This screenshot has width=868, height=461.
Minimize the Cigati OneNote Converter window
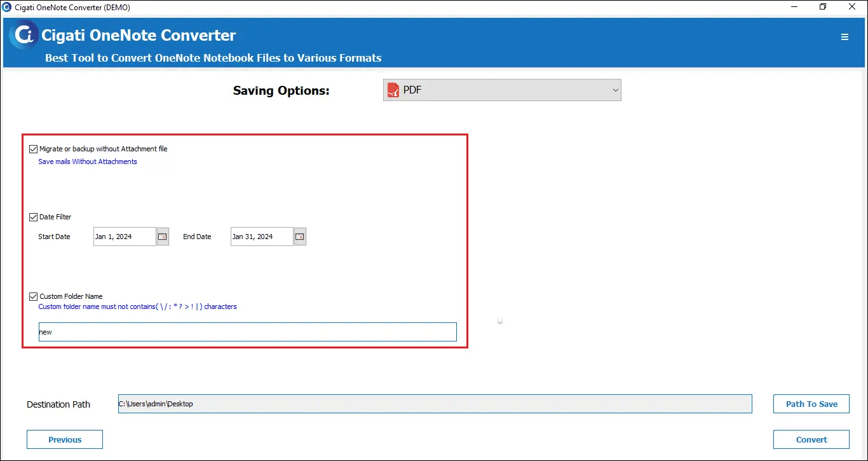tap(794, 6)
